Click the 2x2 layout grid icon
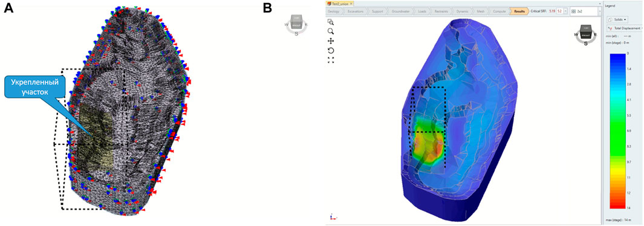Screen dimensions: 644x226 click(x=573, y=11)
